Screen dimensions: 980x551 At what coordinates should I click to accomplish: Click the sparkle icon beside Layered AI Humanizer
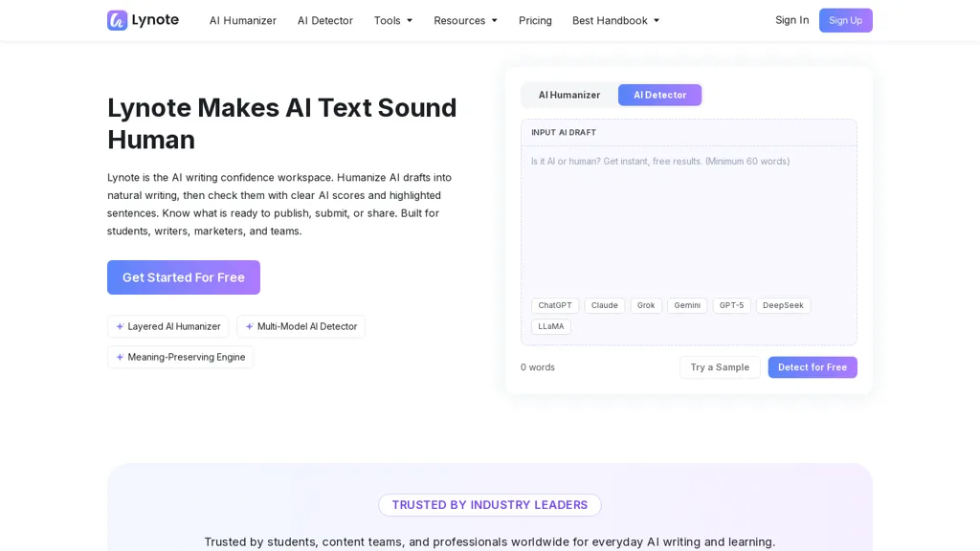click(x=120, y=326)
